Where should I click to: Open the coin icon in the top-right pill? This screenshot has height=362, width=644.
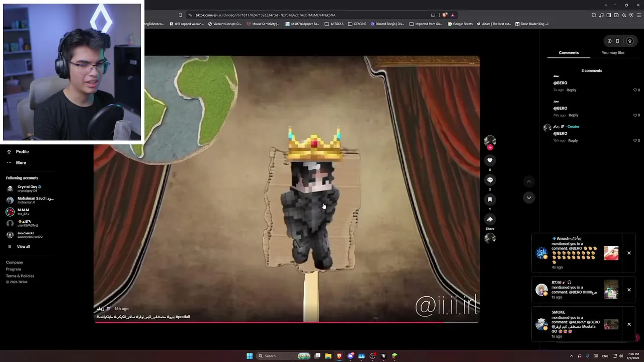click(609, 41)
